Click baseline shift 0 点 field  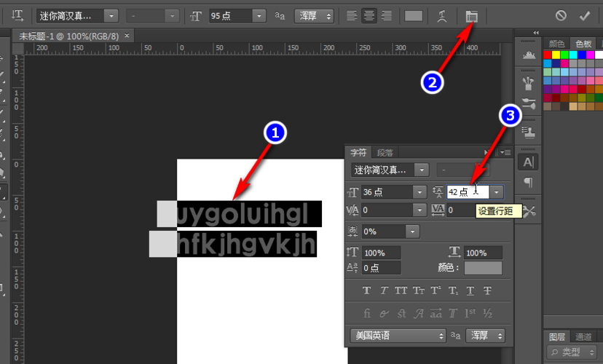(x=381, y=268)
